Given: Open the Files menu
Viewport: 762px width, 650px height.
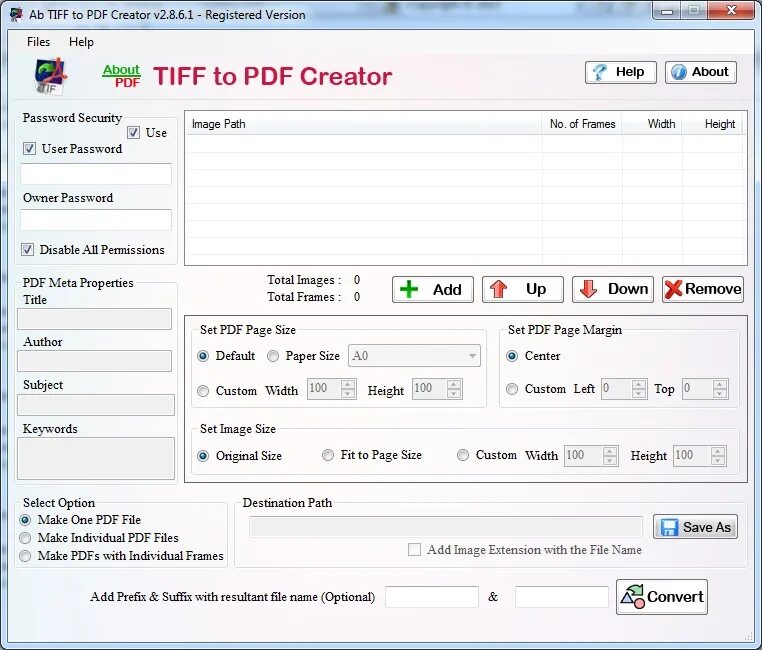Looking at the screenshot, I should 38,42.
